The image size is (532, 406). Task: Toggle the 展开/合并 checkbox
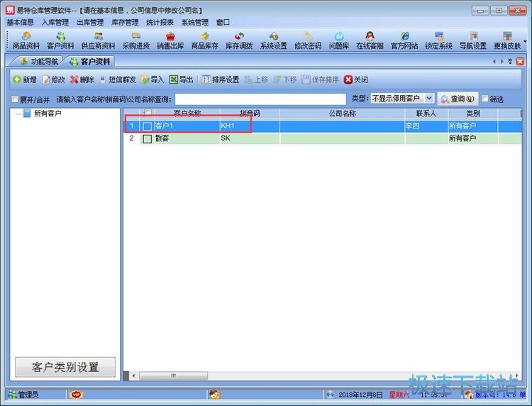coord(15,99)
